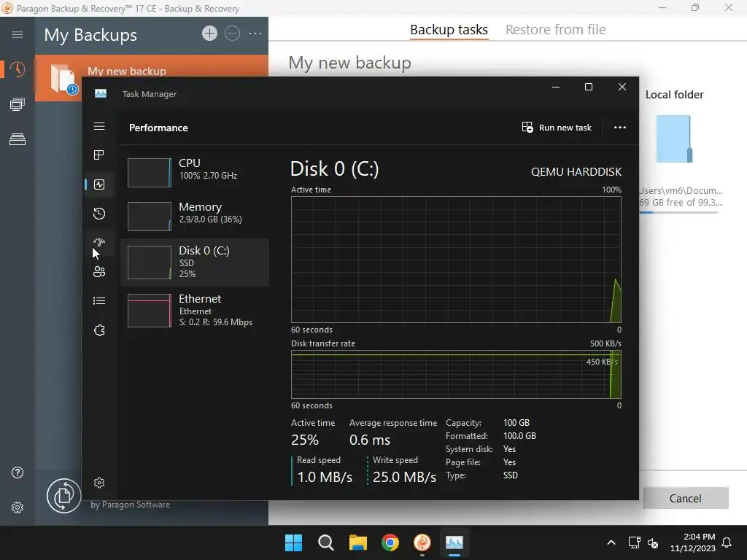747x560 pixels.
Task: Open Paragon main hamburger menu
Action: tap(18, 34)
